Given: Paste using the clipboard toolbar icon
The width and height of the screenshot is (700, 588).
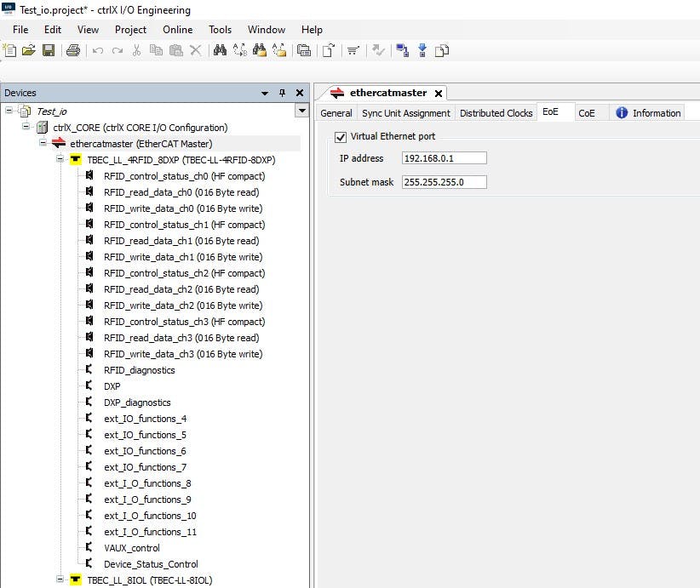Looking at the screenshot, I should pos(176,50).
